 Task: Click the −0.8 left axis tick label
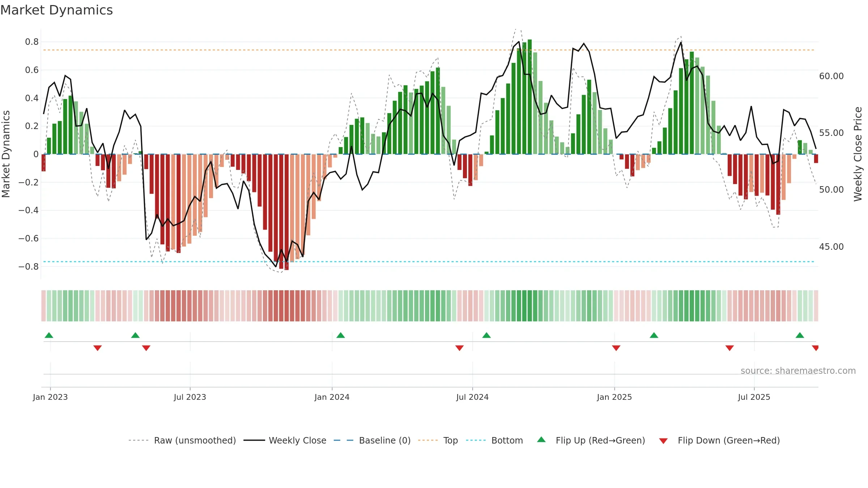point(29,267)
